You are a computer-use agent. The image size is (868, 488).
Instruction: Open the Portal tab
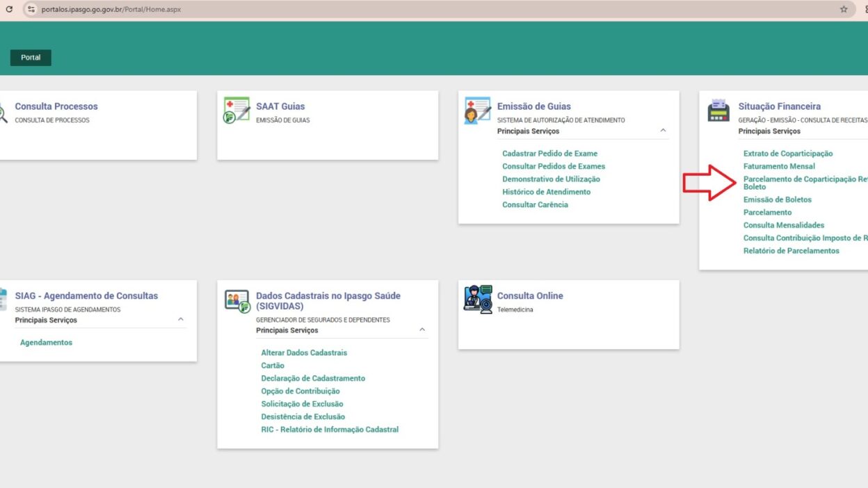[x=31, y=58]
